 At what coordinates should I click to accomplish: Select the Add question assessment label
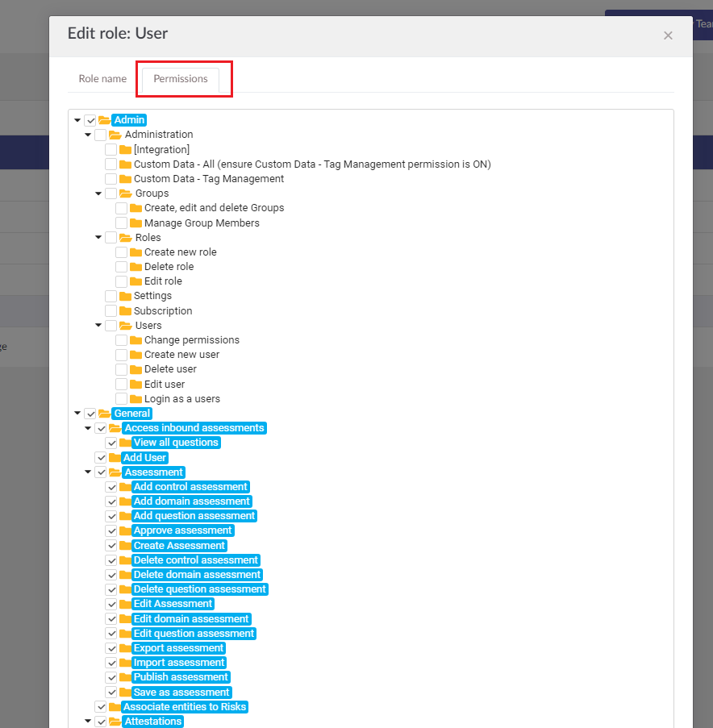(194, 516)
